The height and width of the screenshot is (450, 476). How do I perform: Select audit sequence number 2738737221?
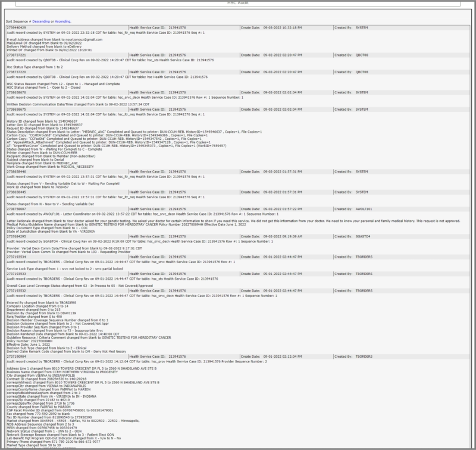pos(16,55)
